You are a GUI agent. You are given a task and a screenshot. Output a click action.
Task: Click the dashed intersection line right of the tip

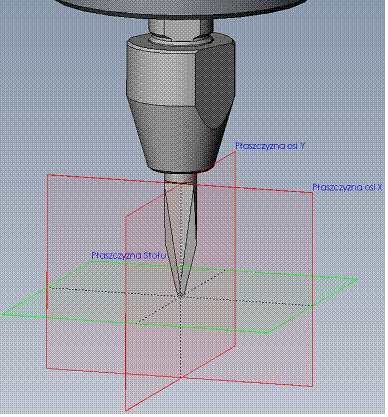[x=247, y=300]
